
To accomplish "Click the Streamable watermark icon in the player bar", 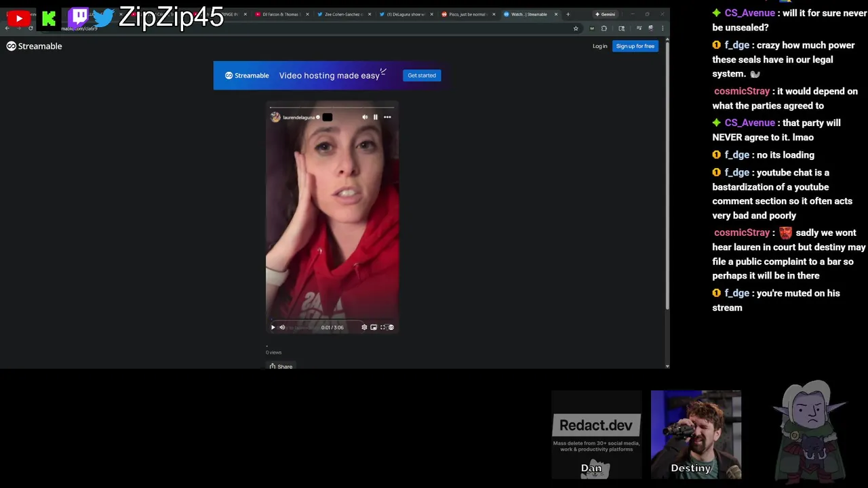I will [391, 327].
